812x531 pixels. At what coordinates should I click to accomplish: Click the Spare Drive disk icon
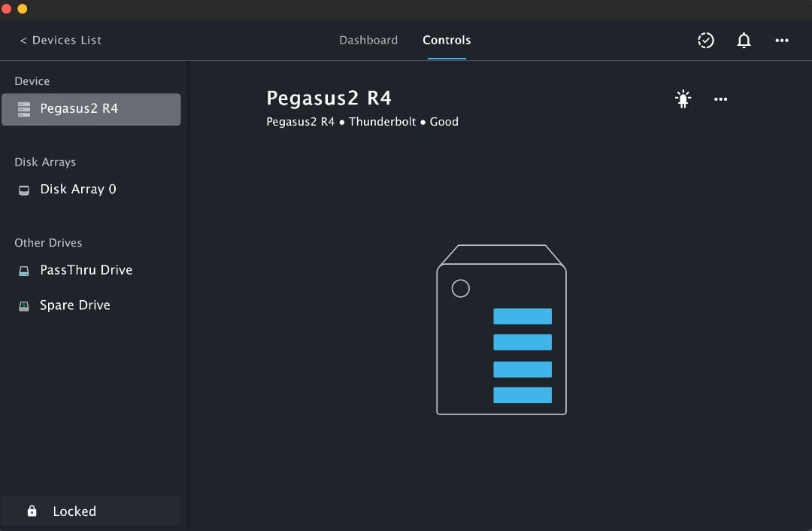tap(23, 305)
